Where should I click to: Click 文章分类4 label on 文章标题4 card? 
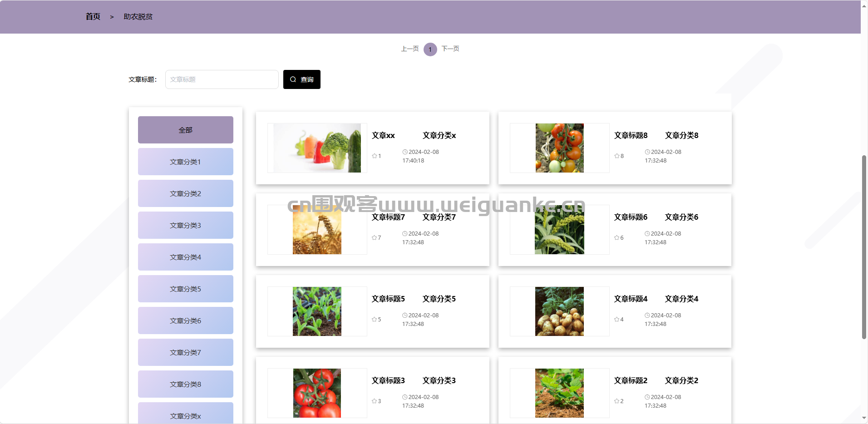(681, 299)
